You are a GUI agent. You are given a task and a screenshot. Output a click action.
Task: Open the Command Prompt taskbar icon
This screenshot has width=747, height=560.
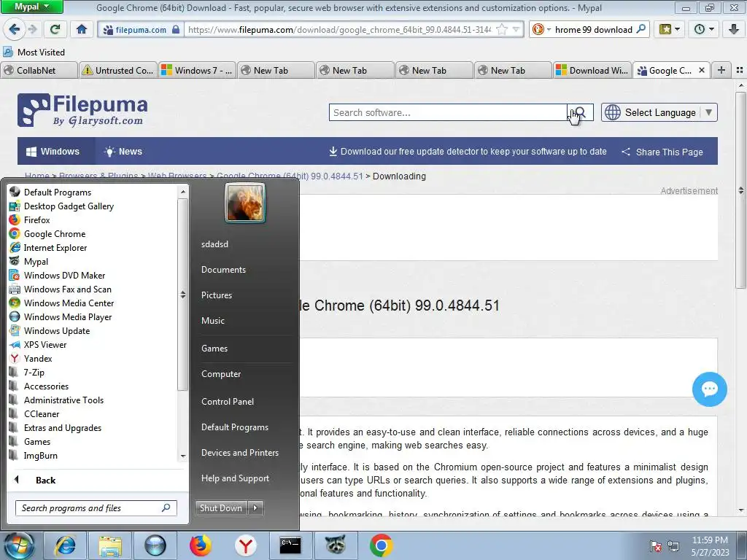[x=290, y=545]
